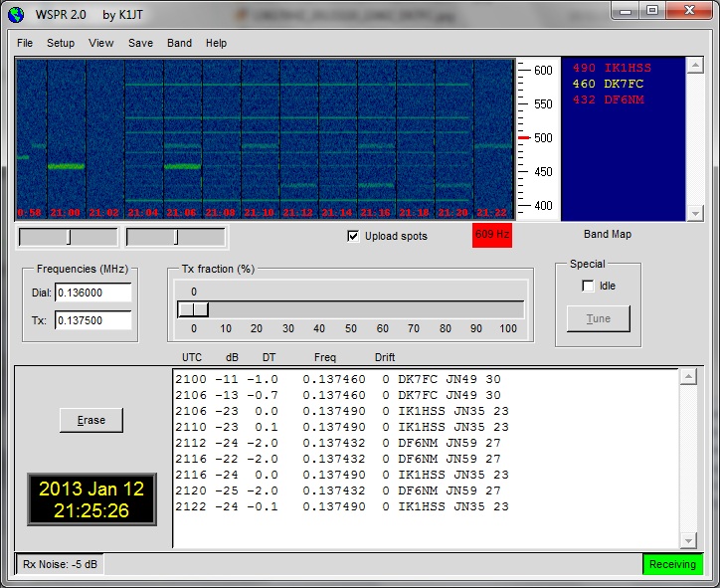The width and height of the screenshot is (720, 588).
Task: Open the Band menu
Action: pos(179,43)
